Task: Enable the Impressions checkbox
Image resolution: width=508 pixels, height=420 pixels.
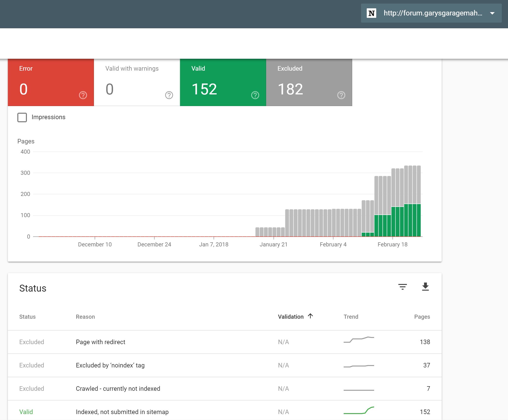Action: [x=22, y=117]
